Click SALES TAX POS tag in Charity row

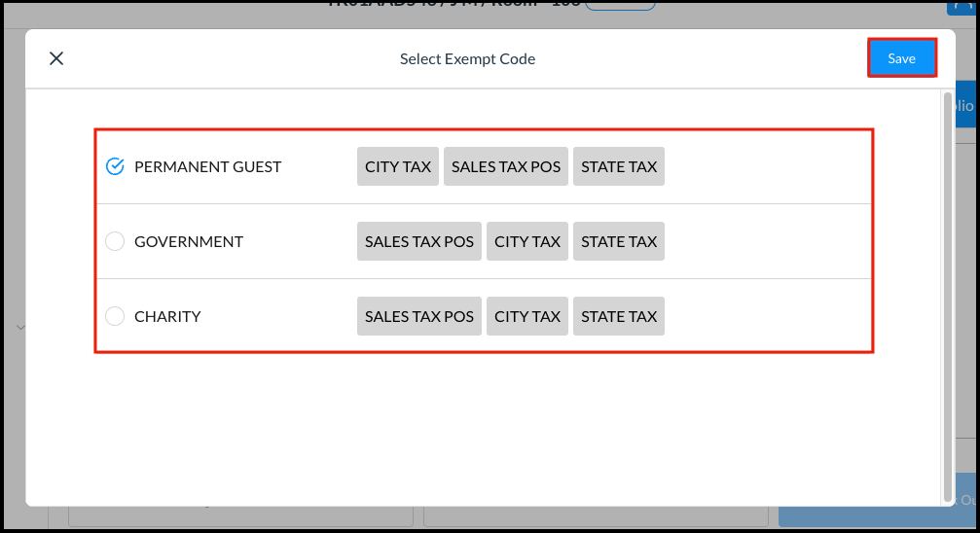pos(419,316)
